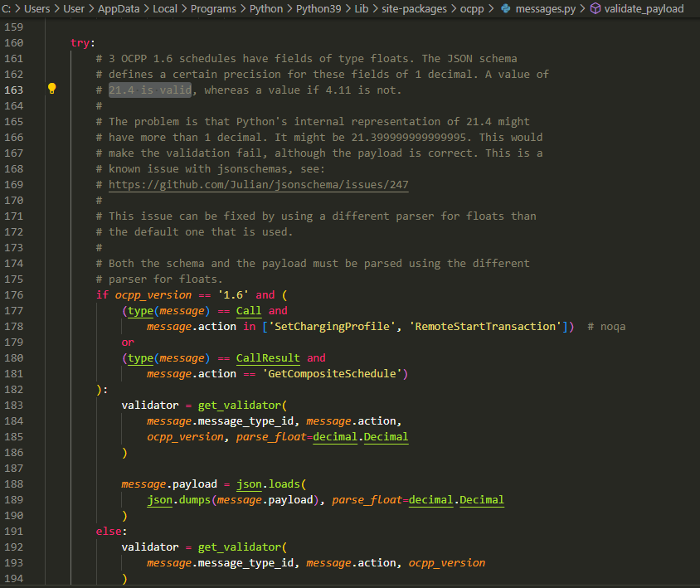700x588 pixels.
Task: Click the lightbulb code action icon
Action: (51, 89)
